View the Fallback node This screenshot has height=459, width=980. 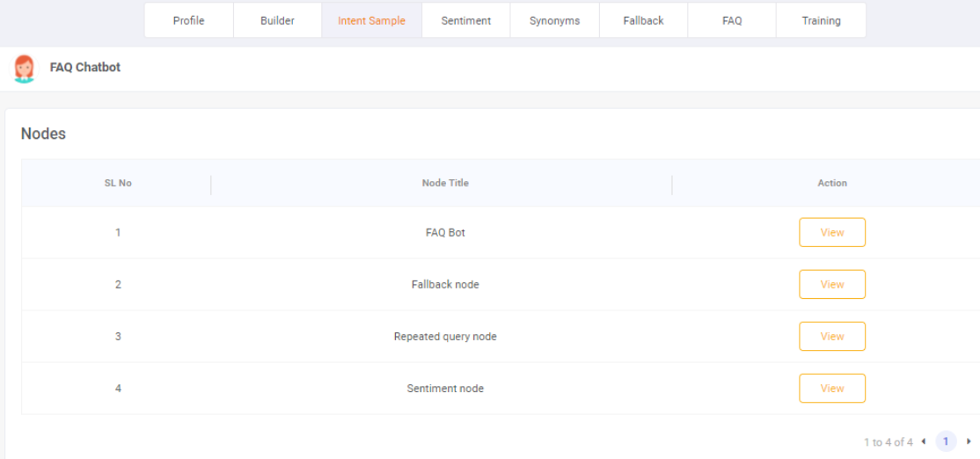pos(832,284)
